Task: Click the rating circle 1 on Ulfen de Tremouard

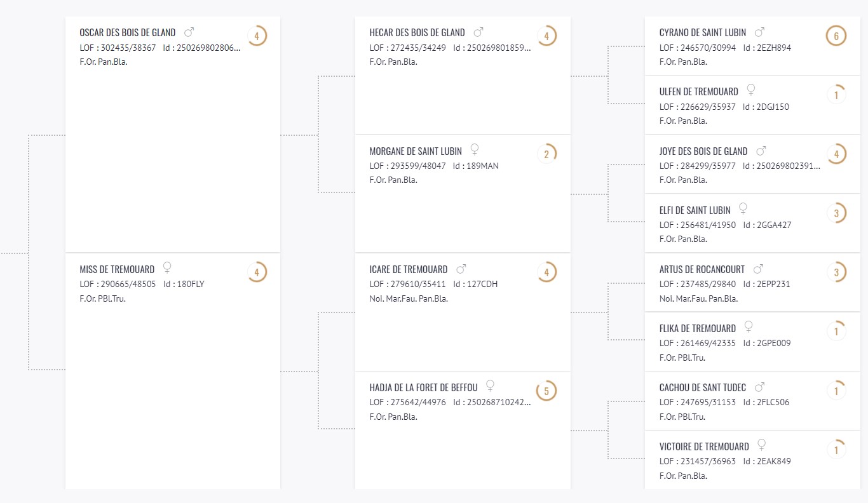Action: point(836,95)
